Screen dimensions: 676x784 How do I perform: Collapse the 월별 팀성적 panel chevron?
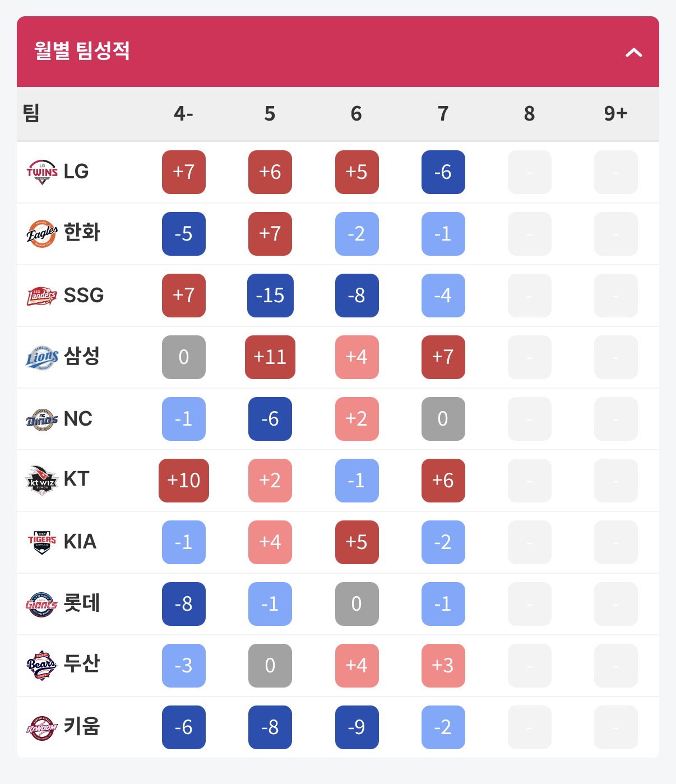tap(634, 53)
